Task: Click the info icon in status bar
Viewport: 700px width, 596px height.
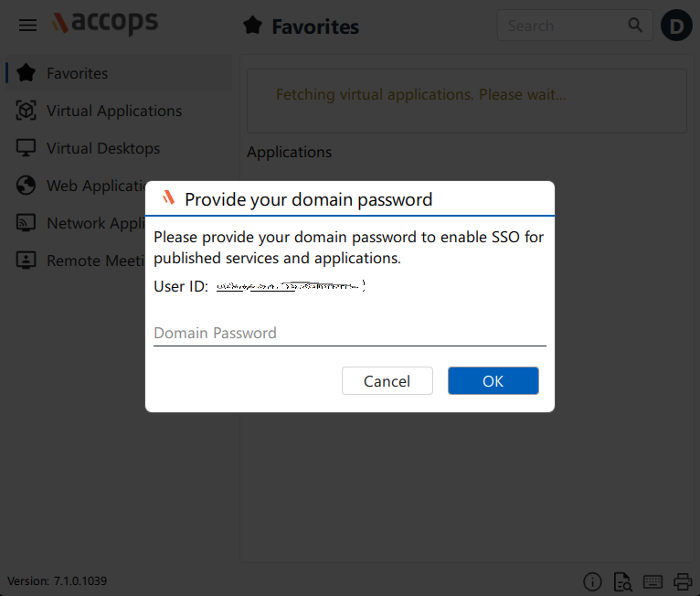Action: 592,581
